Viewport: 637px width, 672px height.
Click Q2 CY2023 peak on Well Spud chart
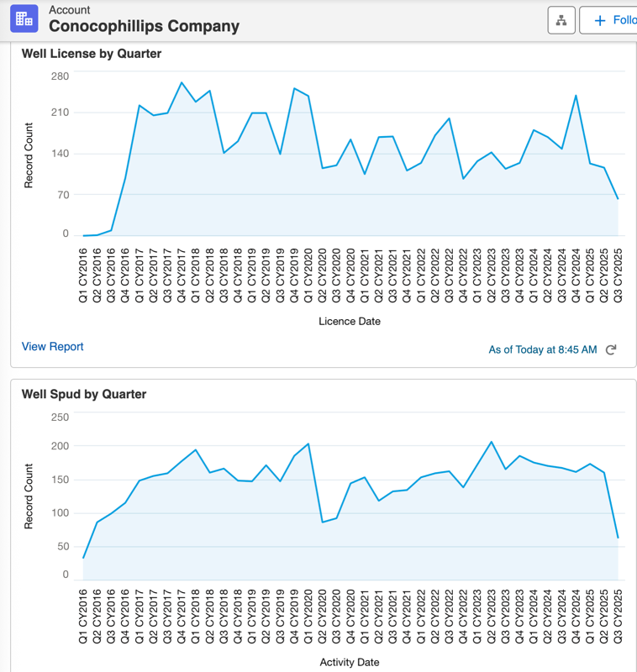(492, 442)
